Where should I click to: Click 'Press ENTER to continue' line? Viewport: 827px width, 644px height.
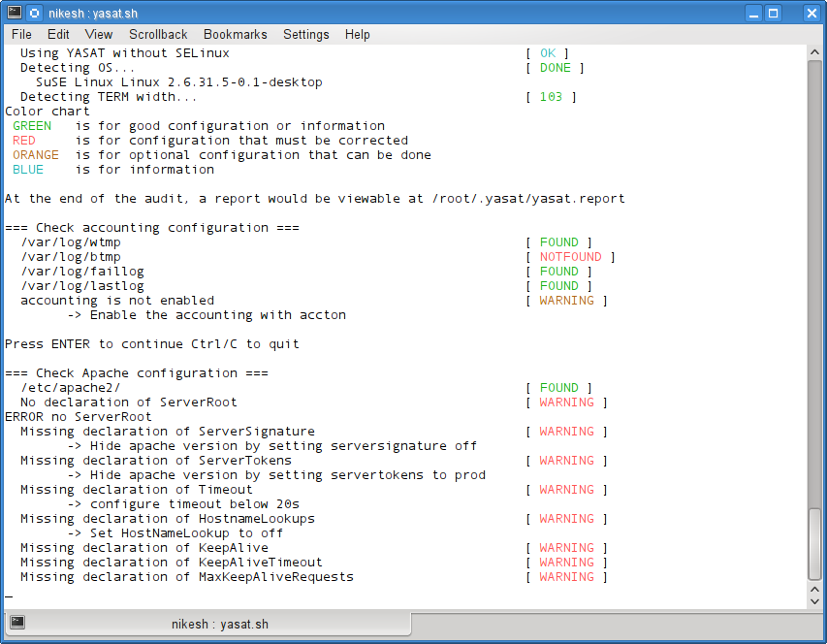pos(152,344)
